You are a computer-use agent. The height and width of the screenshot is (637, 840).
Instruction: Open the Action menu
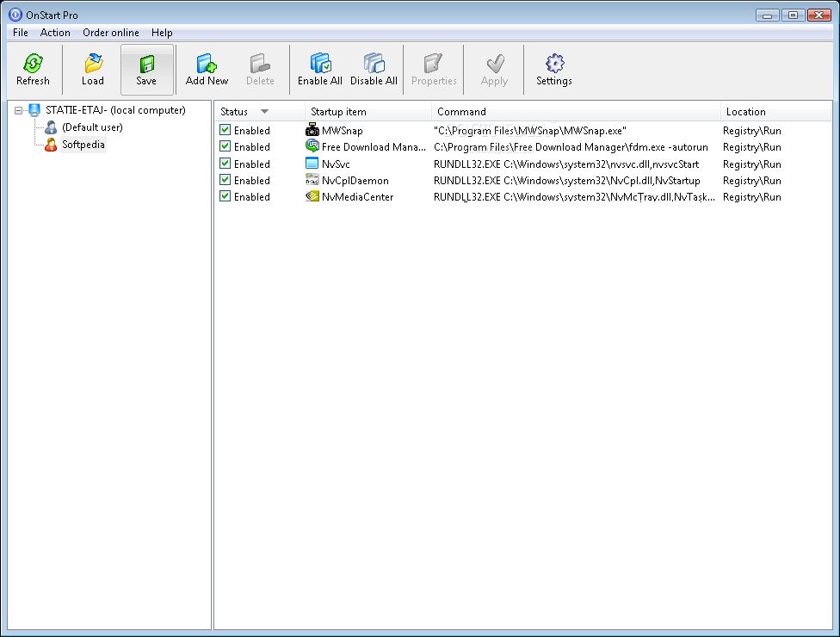click(55, 33)
